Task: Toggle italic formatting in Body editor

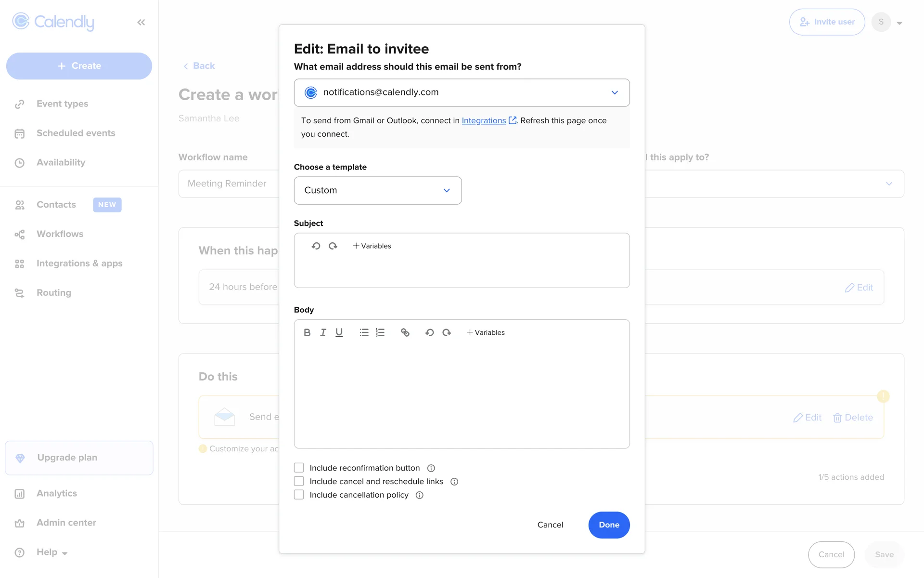Action: click(323, 332)
